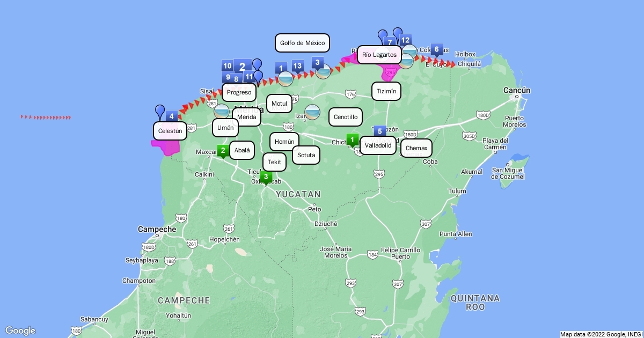Click blue marker number 4 near Celestún
This screenshot has height=338, width=644.
click(172, 116)
